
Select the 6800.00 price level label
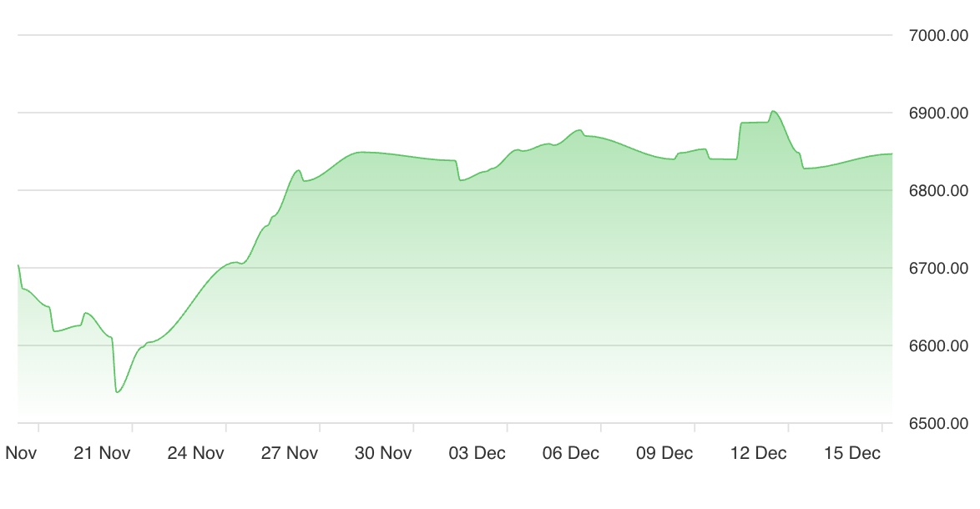937,190
